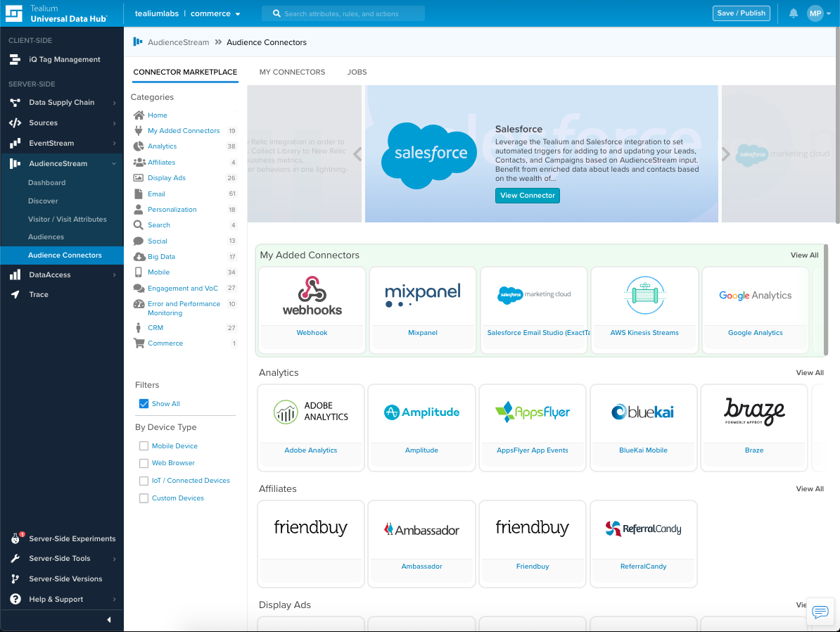840x632 pixels.
Task: Click the Server-Side Experiments icon
Action: 15,539
